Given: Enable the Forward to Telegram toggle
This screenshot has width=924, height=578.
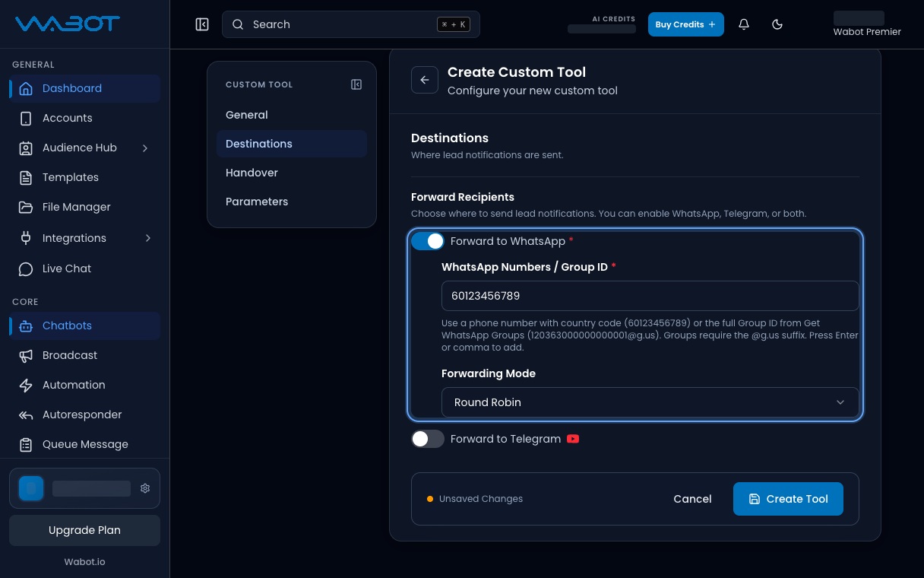Looking at the screenshot, I should pyautogui.click(x=428, y=439).
